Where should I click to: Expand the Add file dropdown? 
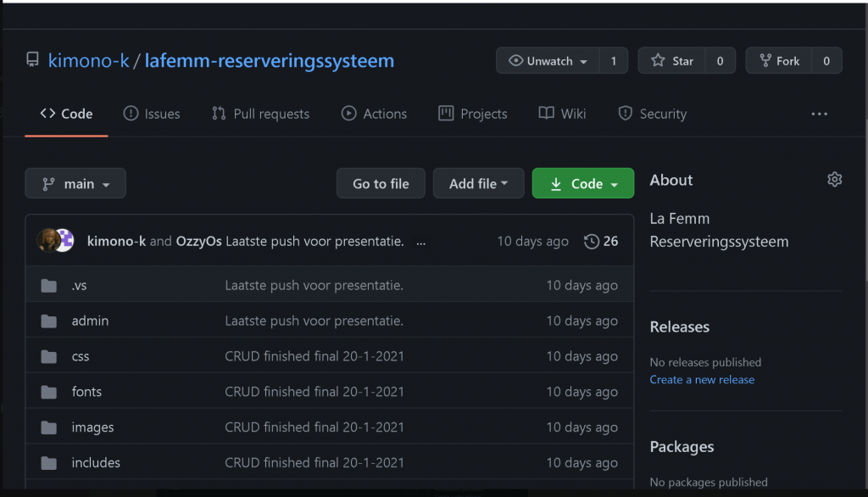coord(478,183)
